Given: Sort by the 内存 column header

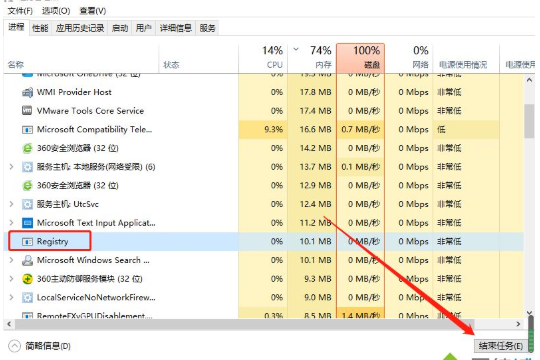Looking at the screenshot, I should click(312, 59).
